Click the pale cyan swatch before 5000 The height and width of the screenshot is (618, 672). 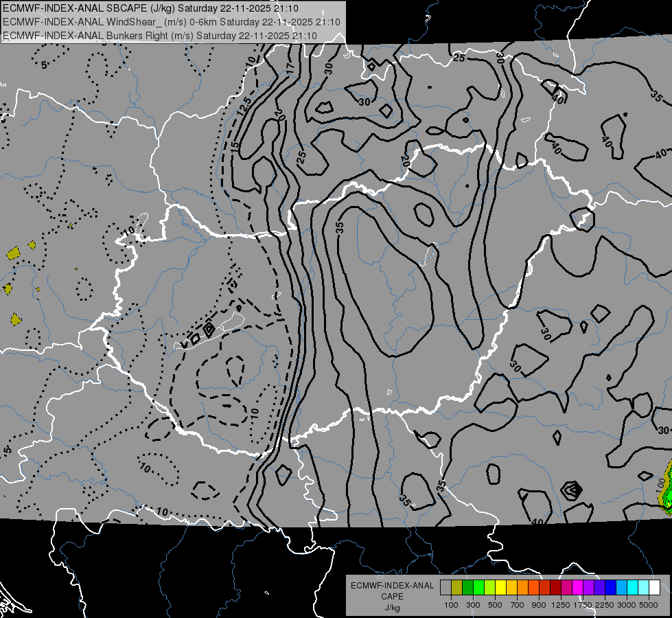643,587
